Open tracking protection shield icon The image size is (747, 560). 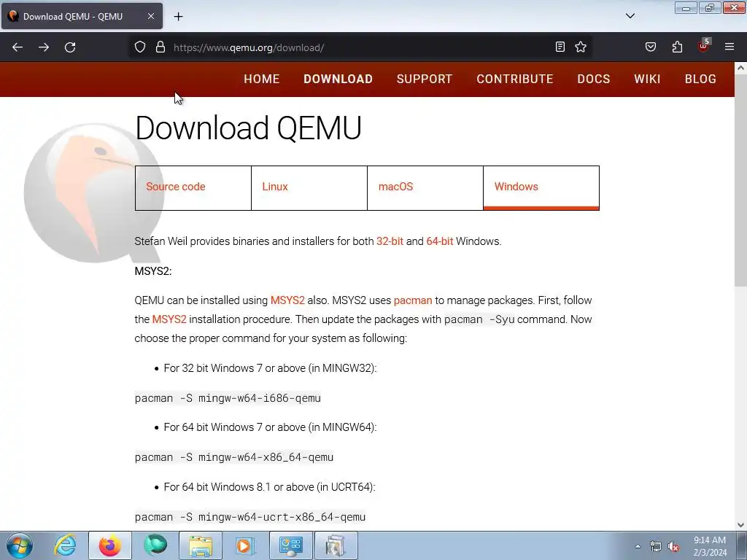[x=139, y=47]
